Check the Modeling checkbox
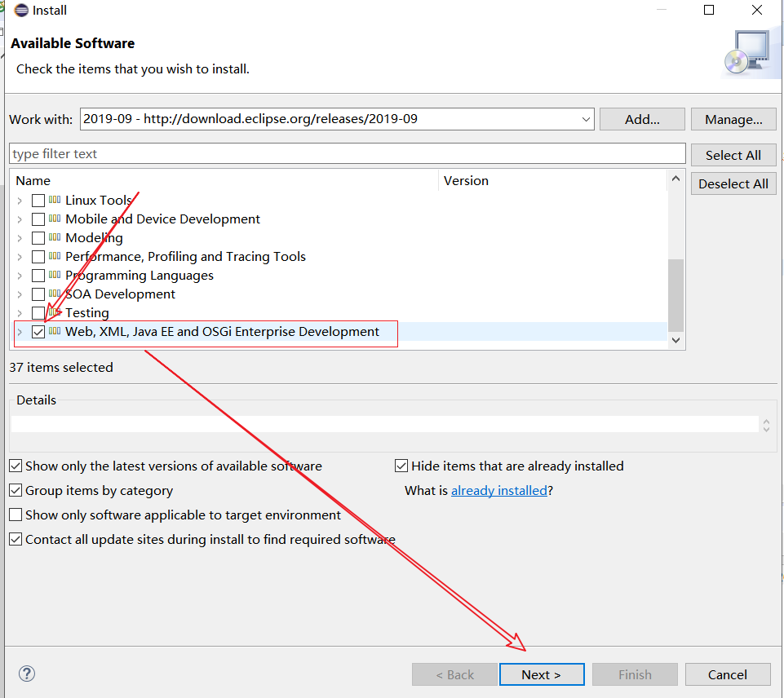Viewport: 784px width, 698px height. click(x=38, y=238)
